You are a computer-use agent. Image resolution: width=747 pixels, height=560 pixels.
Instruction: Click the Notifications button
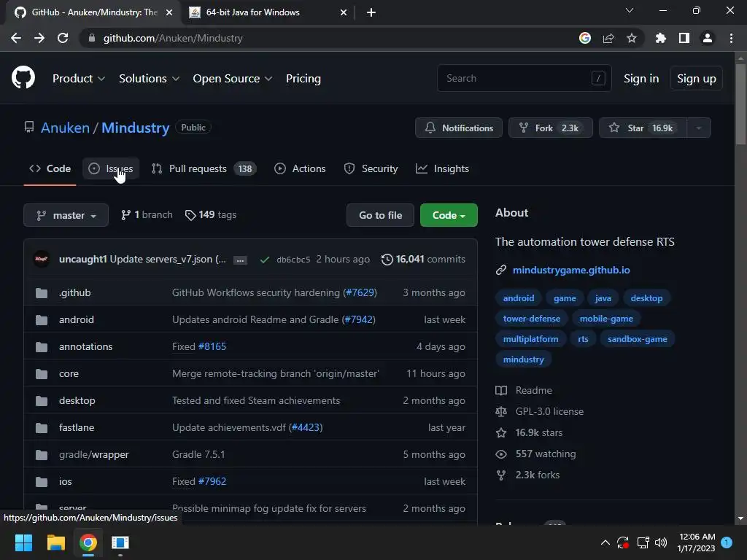coord(459,128)
